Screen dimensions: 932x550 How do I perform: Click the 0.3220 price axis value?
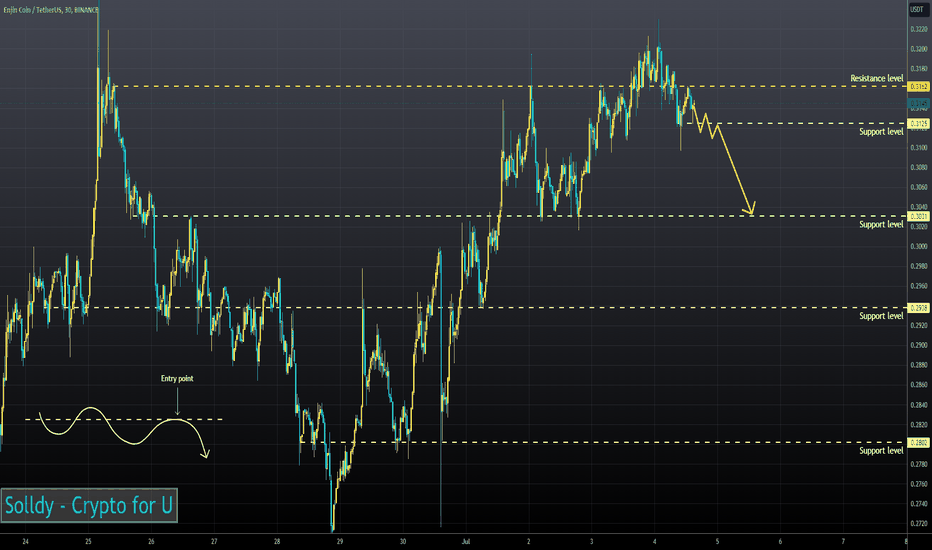(918, 29)
